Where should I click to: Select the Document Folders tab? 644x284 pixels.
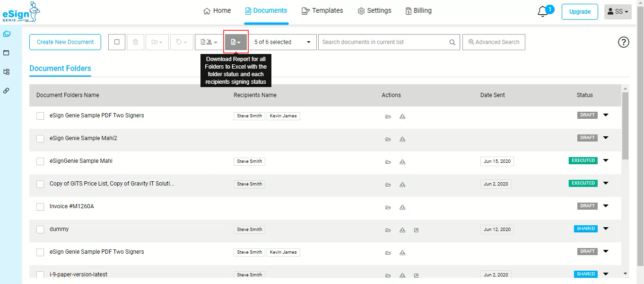[x=60, y=69]
